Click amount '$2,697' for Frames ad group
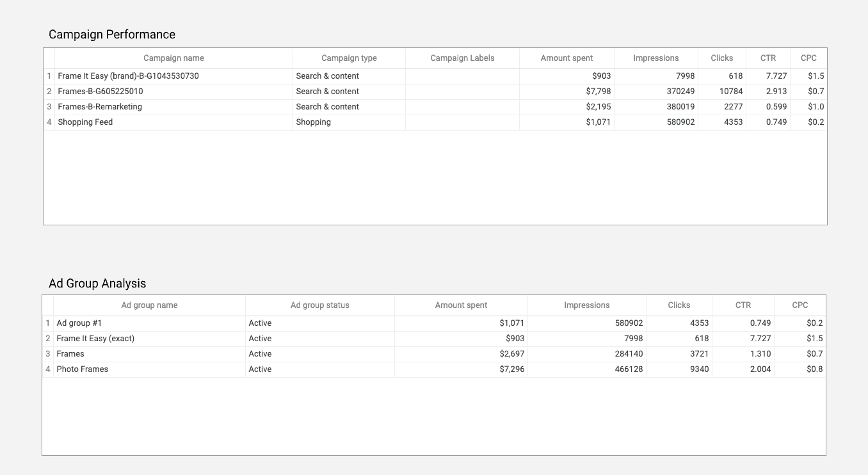Viewport: 868px width, 475px height. [512, 354]
